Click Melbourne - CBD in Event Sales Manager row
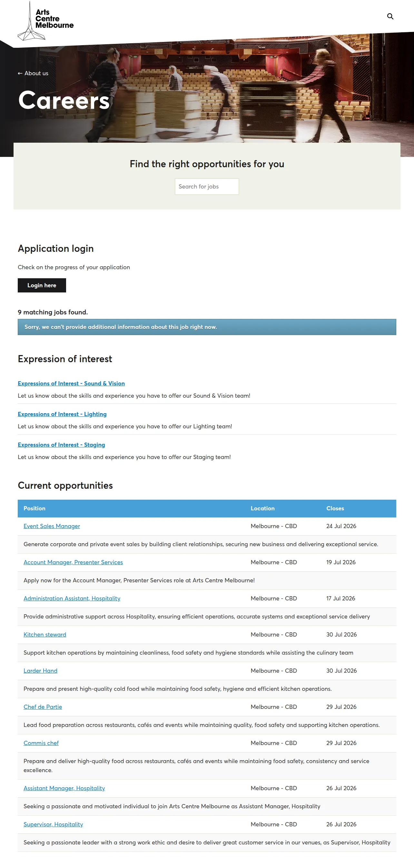 click(274, 526)
